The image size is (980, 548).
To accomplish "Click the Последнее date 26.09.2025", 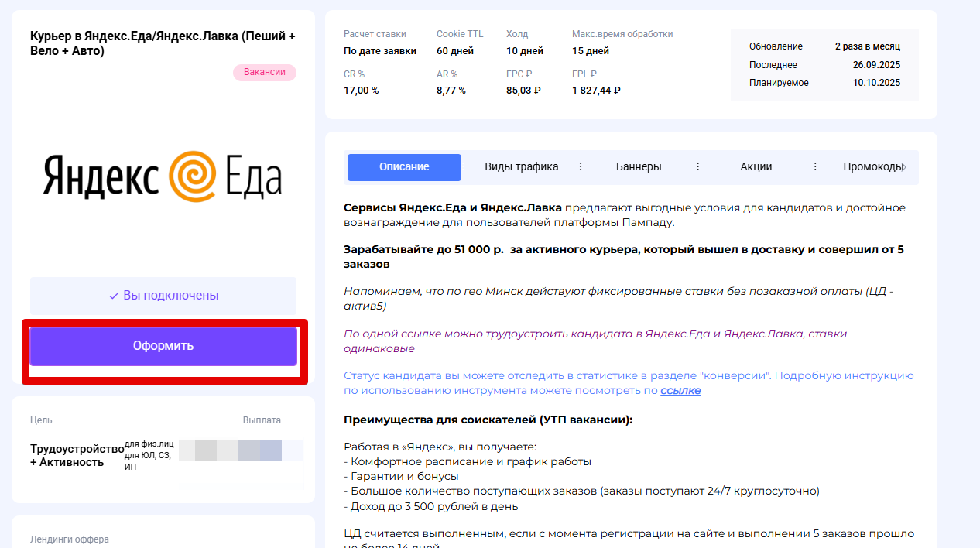I will click(x=877, y=65).
